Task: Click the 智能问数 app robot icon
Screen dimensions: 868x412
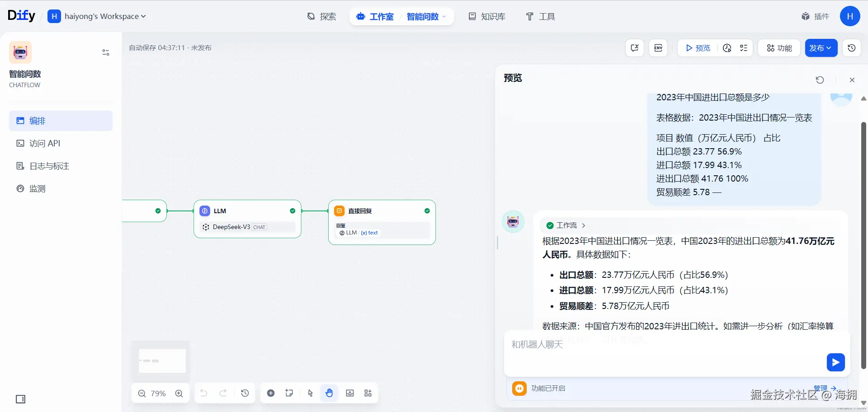Action: coord(20,52)
